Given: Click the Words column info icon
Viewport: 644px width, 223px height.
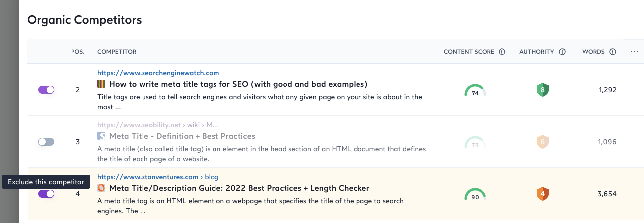Looking at the screenshot, I should 613,52.
